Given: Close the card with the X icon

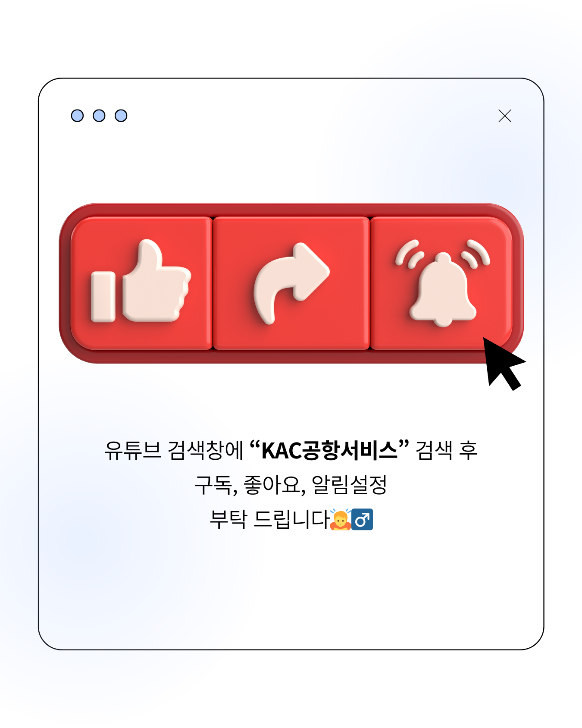Looking at the screenshot, I should tap(504, 116).
